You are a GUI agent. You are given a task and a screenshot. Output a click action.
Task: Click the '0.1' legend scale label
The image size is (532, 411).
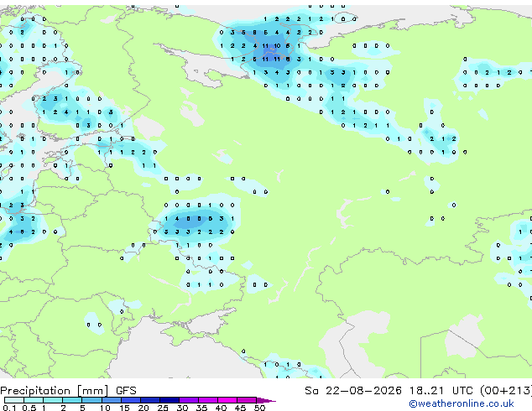[9, 408]
